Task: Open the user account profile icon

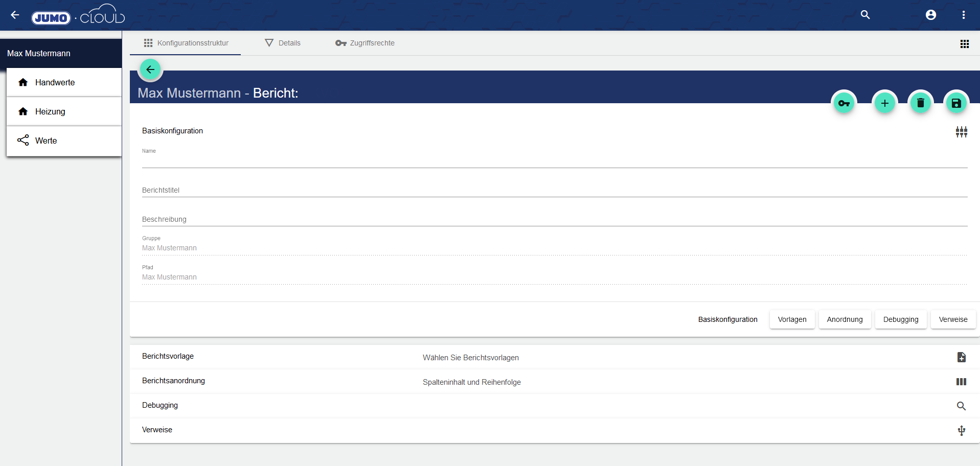Action: point(930,15)
